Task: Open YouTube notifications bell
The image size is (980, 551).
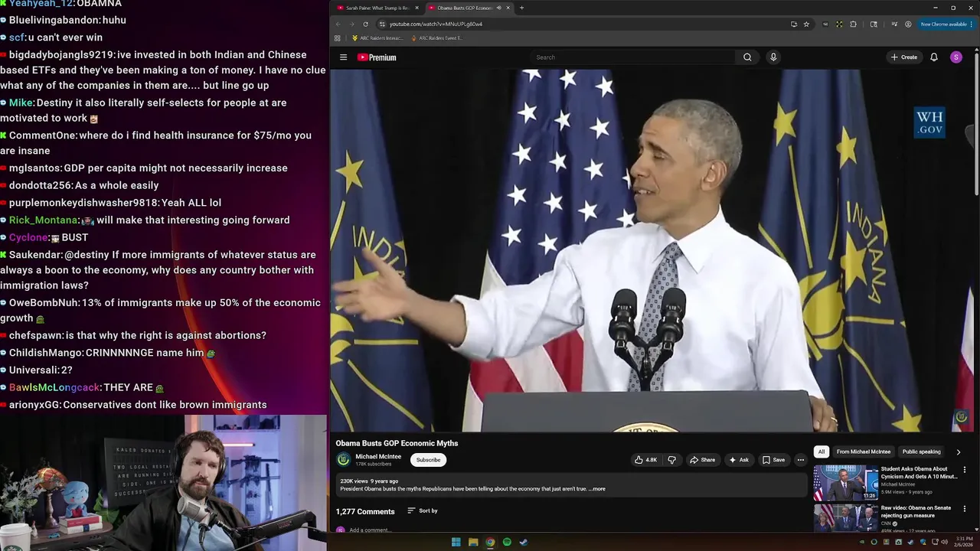Action: coord(934,57)
